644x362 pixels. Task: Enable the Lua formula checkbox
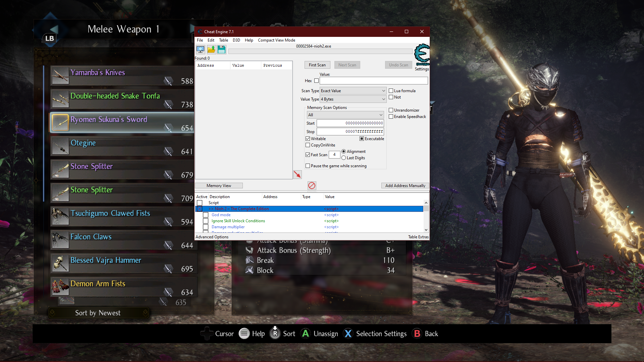click(x=391, y=90)
